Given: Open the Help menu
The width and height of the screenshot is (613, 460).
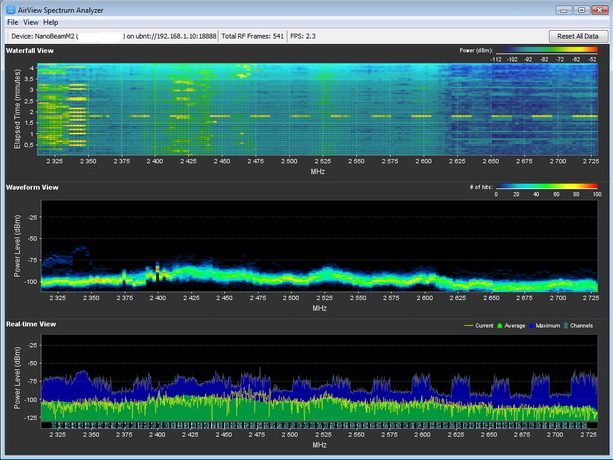Looking at the screenshot, I should pyautogui.click(x=51, y=21).
